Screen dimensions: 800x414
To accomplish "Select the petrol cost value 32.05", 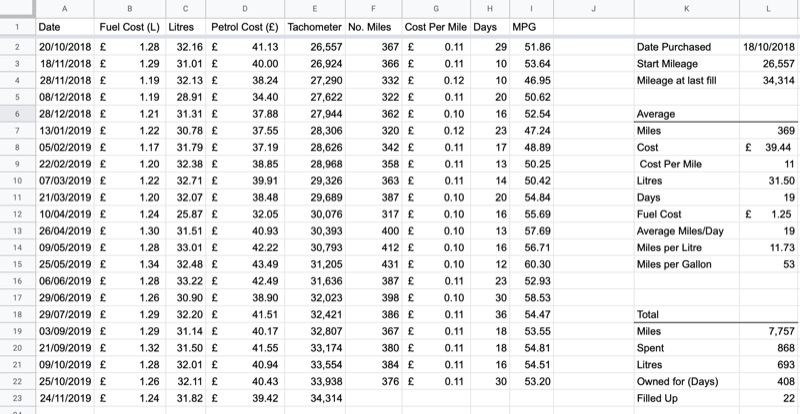I will (245, 214).
